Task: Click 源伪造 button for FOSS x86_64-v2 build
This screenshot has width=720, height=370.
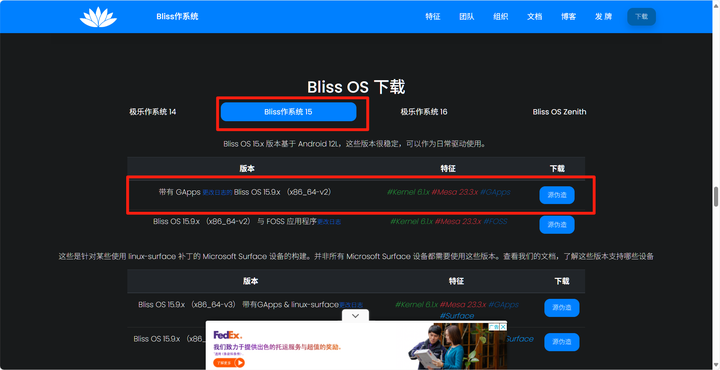Action: click(557, 225)
